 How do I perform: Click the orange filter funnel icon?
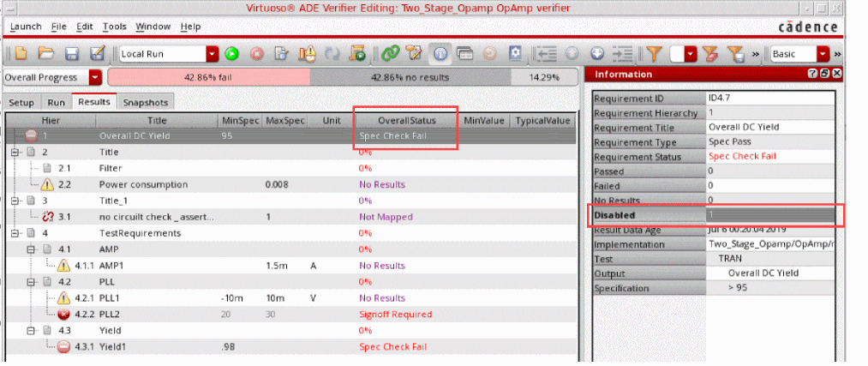pos(655,54)
